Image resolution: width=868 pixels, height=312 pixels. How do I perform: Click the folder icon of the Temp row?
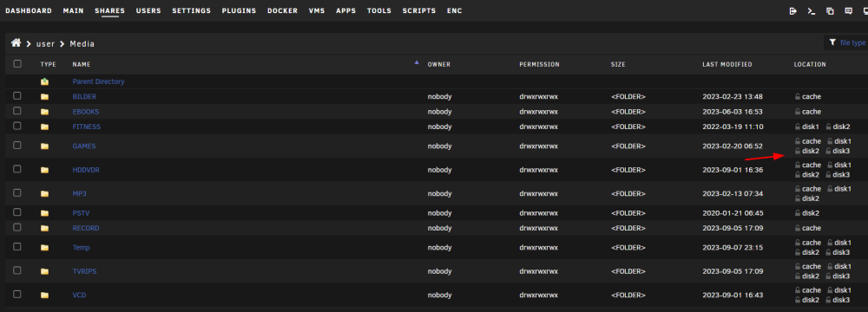point(45,248)
